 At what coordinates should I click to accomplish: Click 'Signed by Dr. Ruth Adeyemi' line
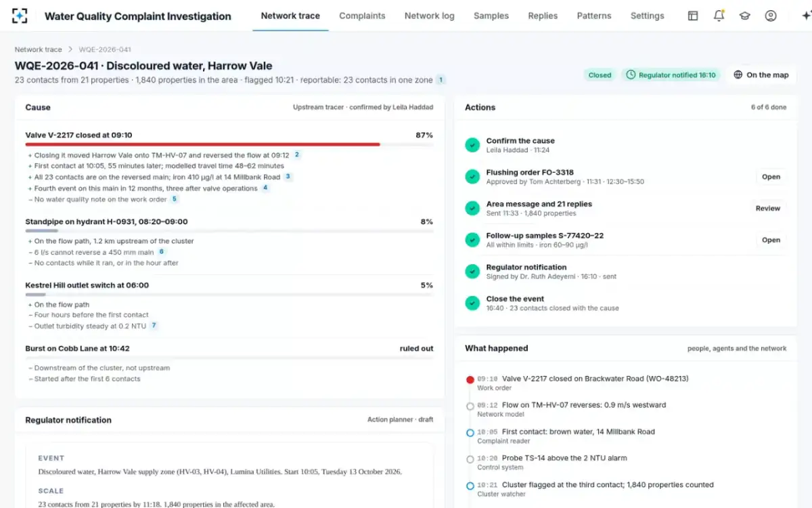(551, 276)
